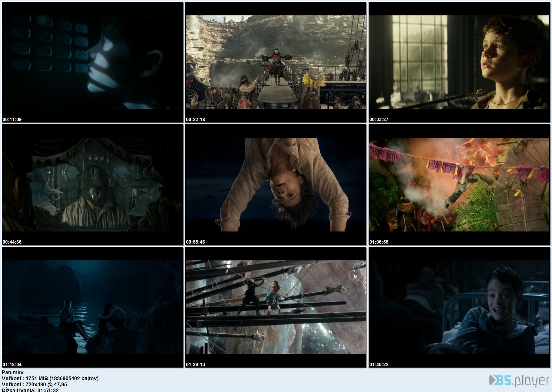The image size is (552, 392).
Task: Click the Pan.mkv file name text
Action: click(x=13, y=372)
